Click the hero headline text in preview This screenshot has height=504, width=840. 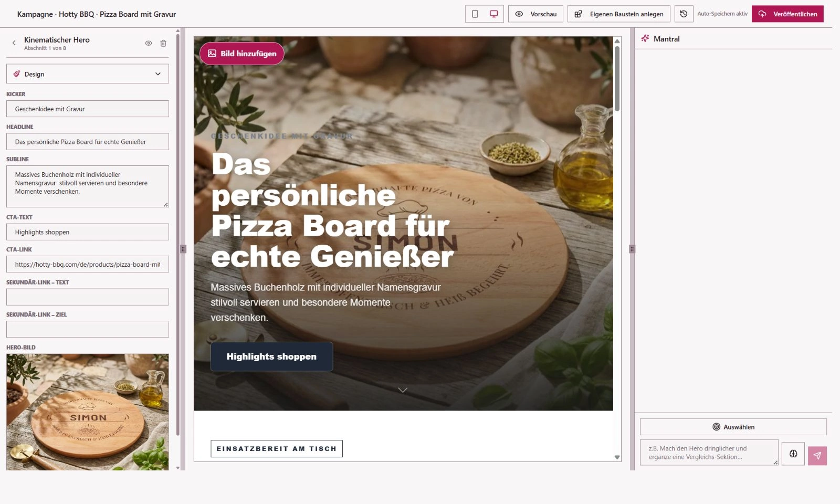(332, 210)
